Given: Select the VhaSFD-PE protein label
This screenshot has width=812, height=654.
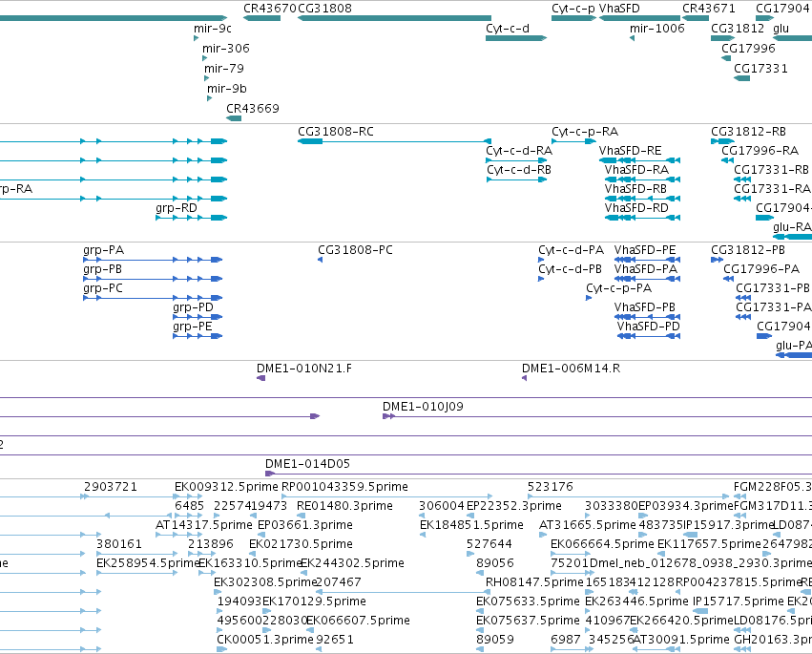Looking at the screenshot, I should click(x=645, y=250).
